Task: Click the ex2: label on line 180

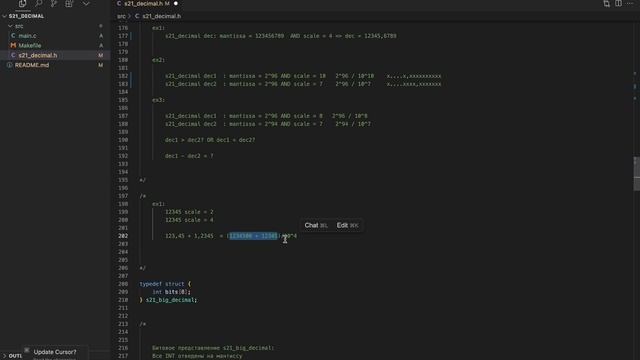Action: tap(158, 60)
